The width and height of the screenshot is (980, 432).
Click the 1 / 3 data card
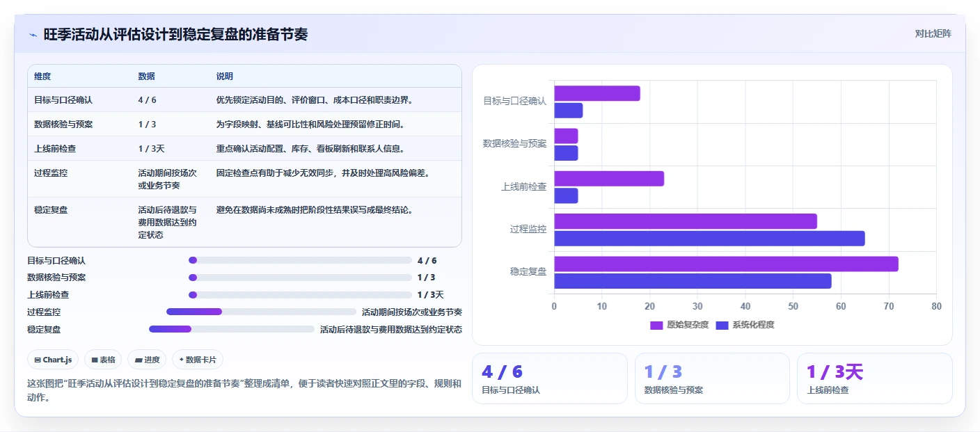coord(712,378)
